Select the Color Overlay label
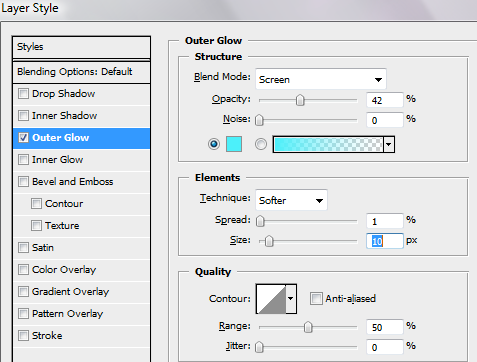The height and width of the screenshot is (362, 477). point(64,270)
